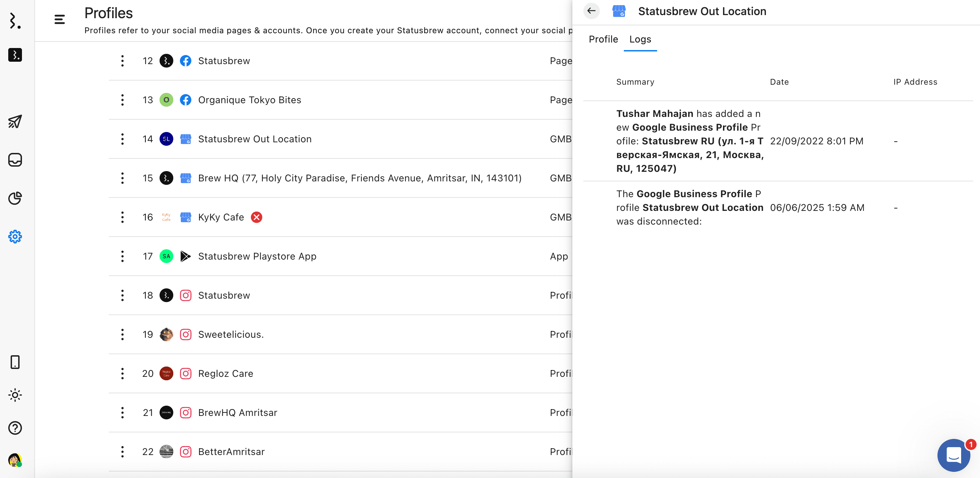Open the Engage inbox icon in sidebar

15,160
